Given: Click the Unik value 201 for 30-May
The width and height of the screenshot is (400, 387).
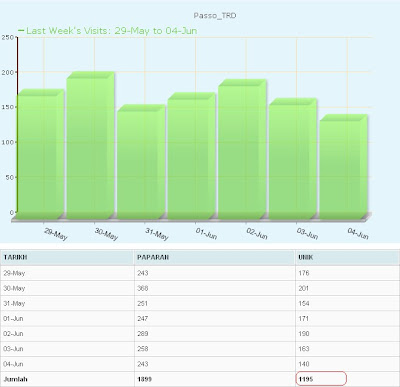Looking at the screenshot, I should point(304,288).
